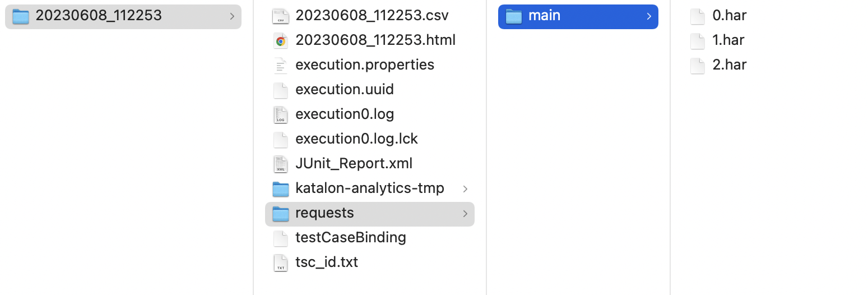Image resolution: width=868 pixels, height=295 pixels.
Task: Click the main folder icon
Action: coord(514,16)
